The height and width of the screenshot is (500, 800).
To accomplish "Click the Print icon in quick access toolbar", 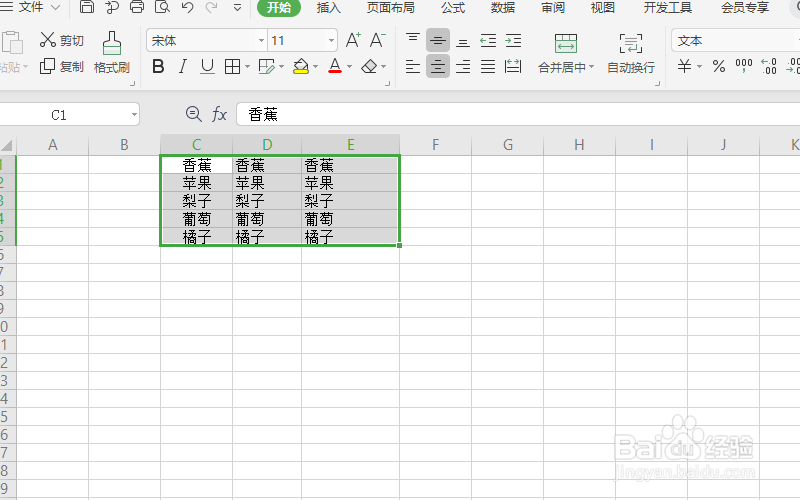I will pos(137,7).
